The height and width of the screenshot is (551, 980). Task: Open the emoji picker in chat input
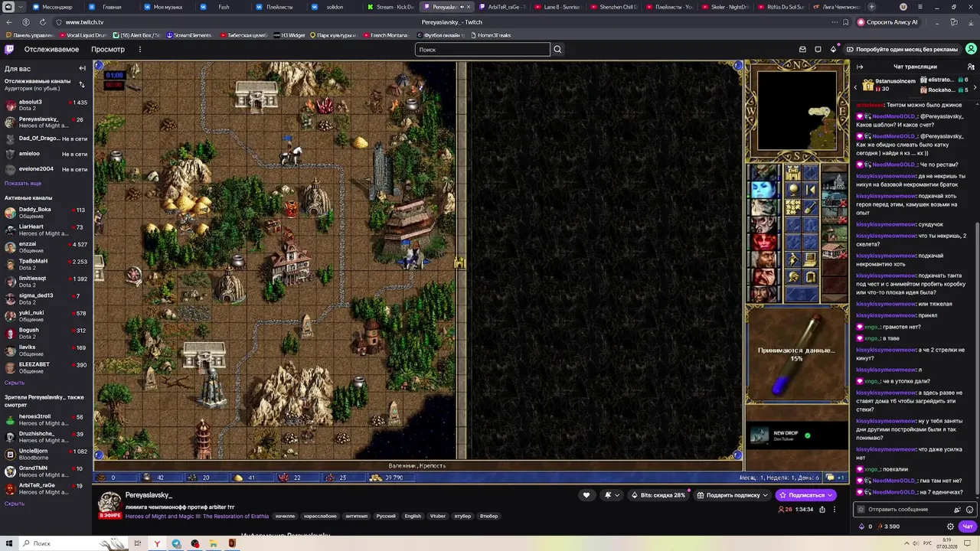tap(970, 510)
